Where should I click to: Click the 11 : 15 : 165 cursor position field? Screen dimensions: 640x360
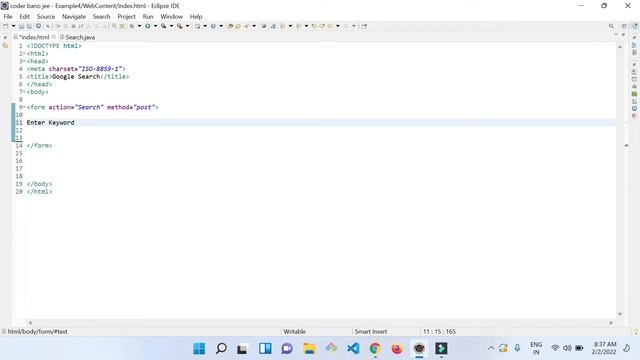[439, 331]
